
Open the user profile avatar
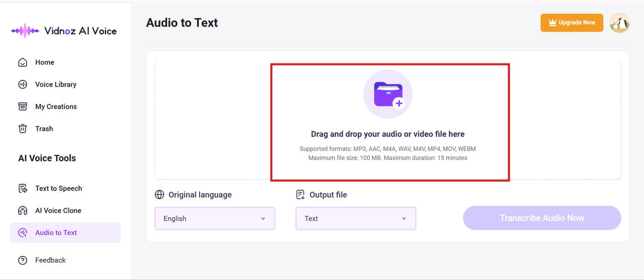(619, 23)
